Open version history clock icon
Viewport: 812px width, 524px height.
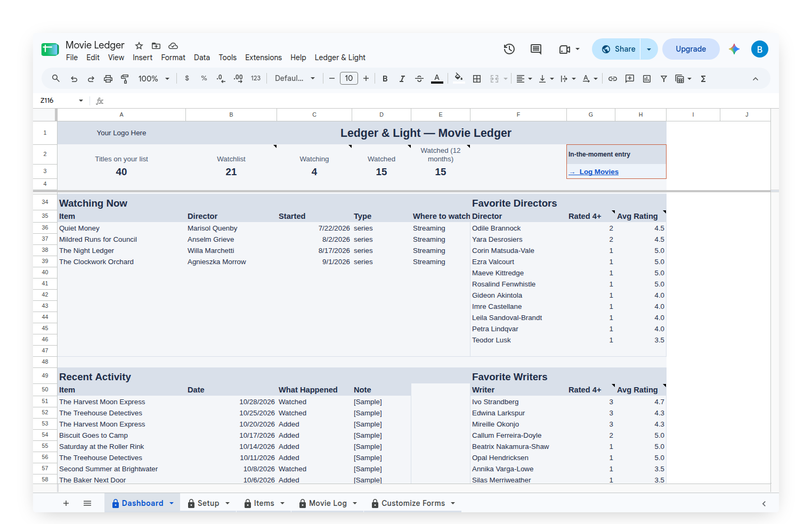click(509, 49)
